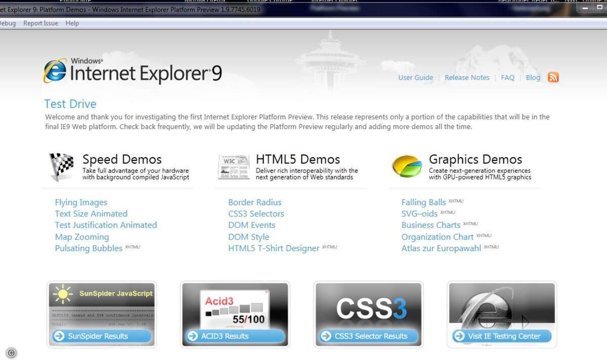Image resolution: width=607 pixels, height=364 pixels.
Task: Click the W3C newspaper HTML5 Demos icon
Action: tap(234, 167)
